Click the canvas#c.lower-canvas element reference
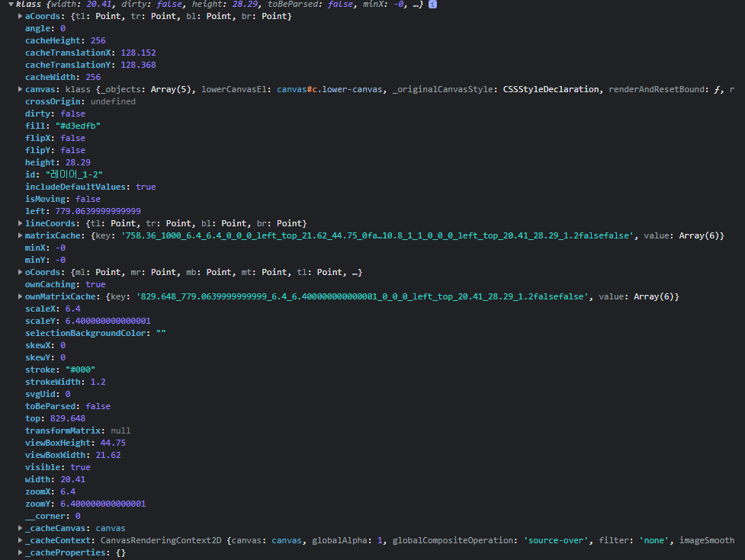This screenshot has width=745, height=560. pos(329,89)
